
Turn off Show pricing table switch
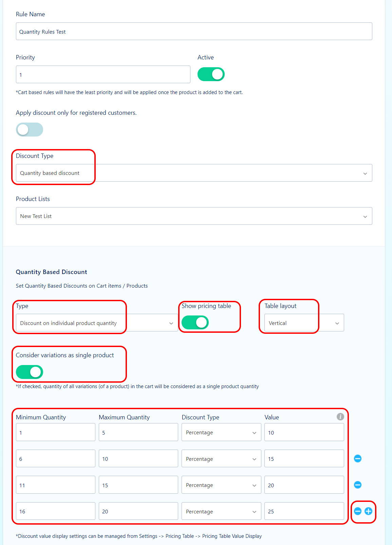195,322
